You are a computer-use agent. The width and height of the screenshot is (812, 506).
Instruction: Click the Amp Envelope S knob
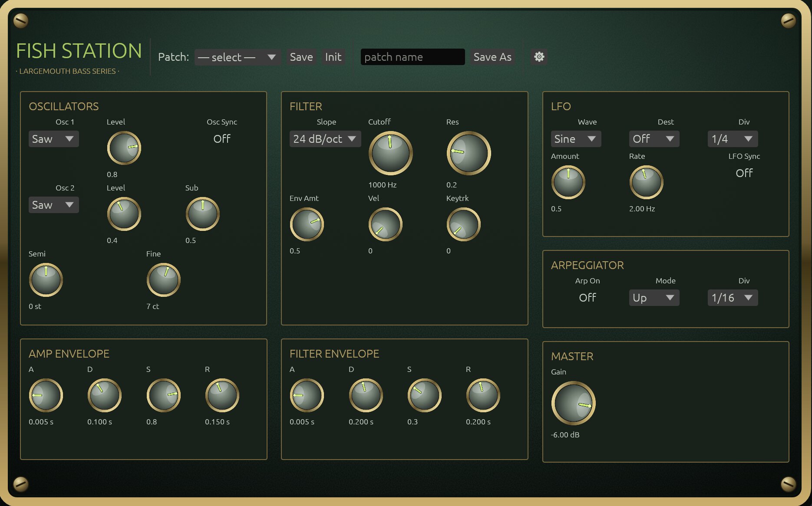pos(163,395)
